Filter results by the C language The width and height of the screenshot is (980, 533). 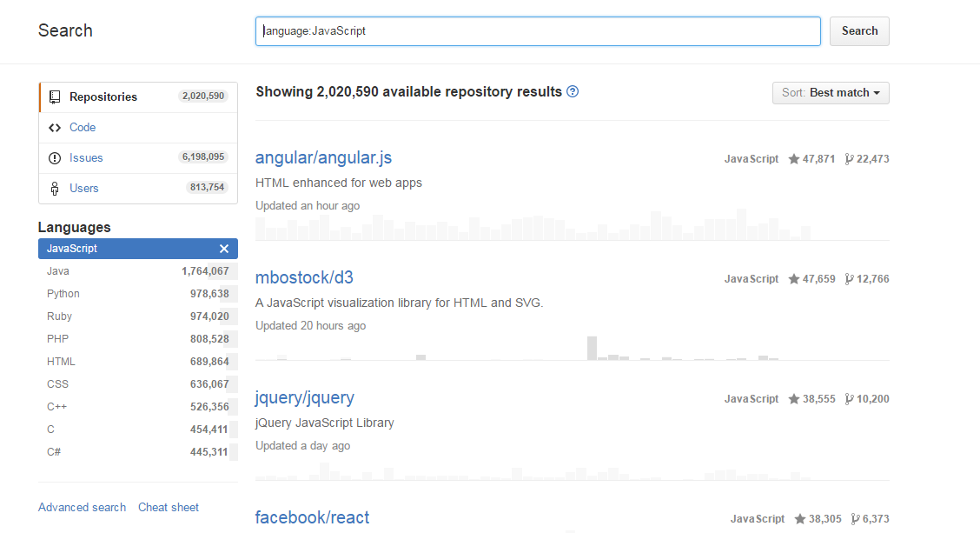click(x=138, y=430)
